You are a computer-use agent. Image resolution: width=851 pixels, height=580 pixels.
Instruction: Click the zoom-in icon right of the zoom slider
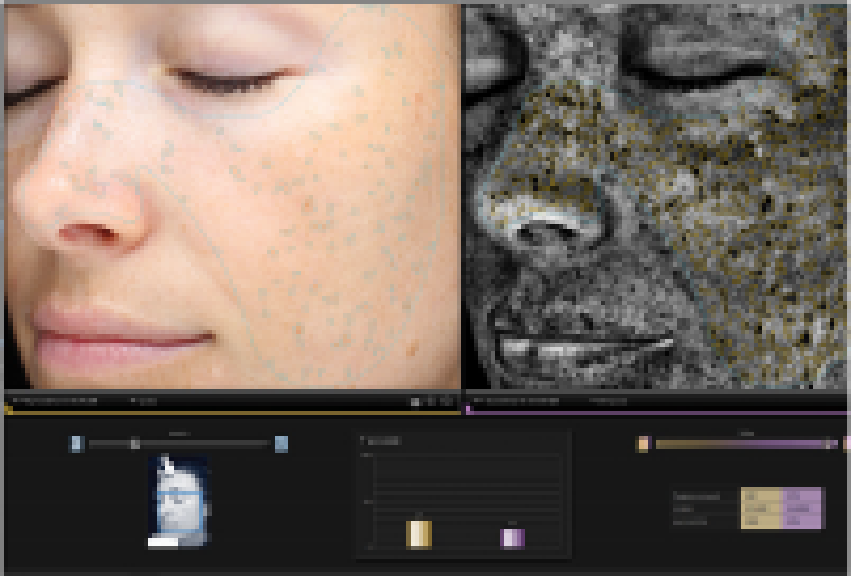(x=281, y=444)
